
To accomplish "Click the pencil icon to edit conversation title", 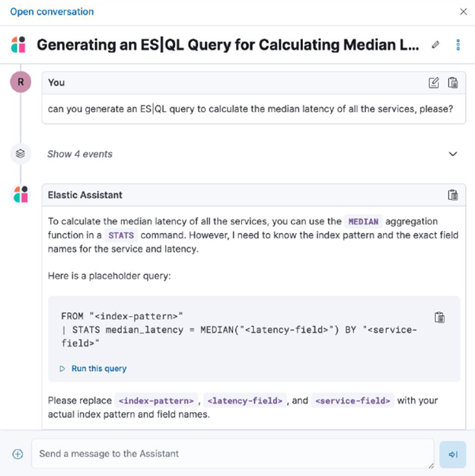I will coord(435,45).
